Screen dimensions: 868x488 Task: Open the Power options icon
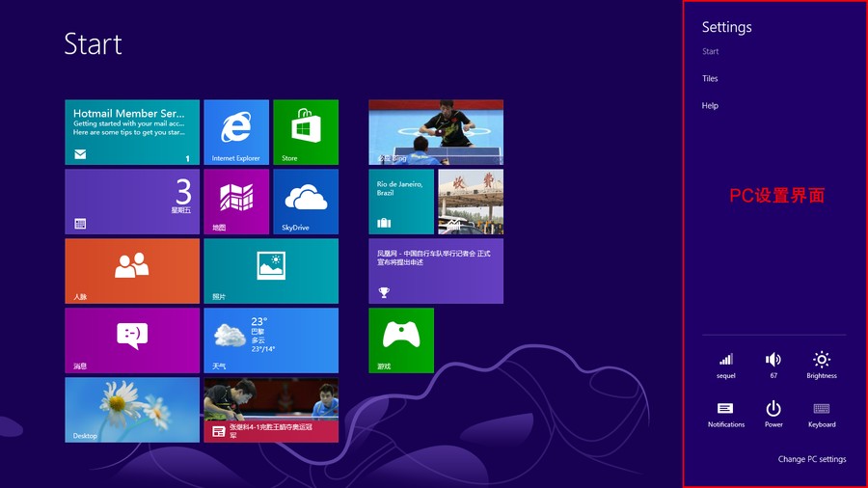(773, 413)
